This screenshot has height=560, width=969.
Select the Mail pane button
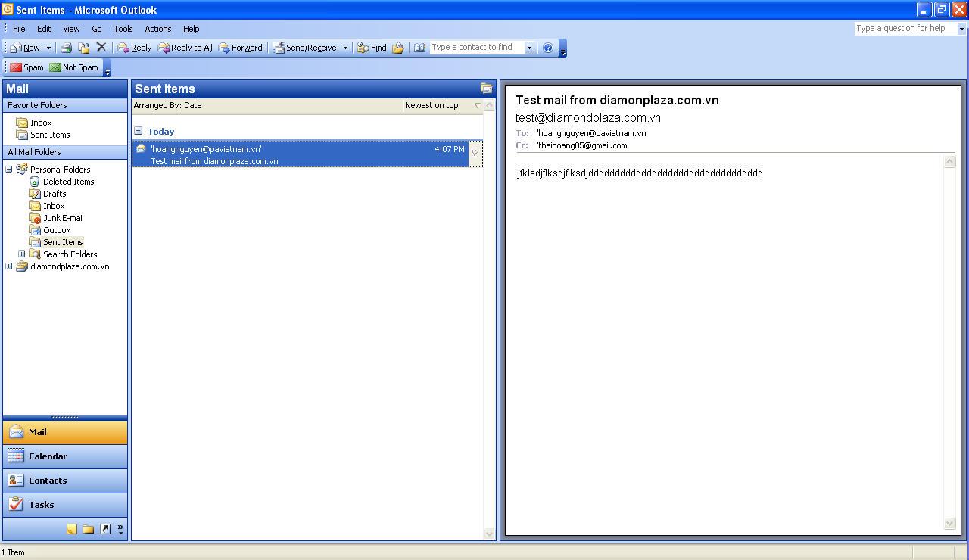(65, 432)
